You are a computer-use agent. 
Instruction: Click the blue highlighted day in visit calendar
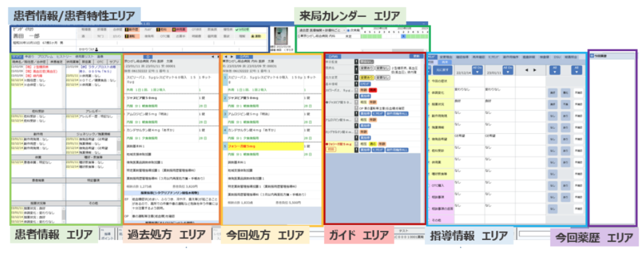[x=403, y=36]
